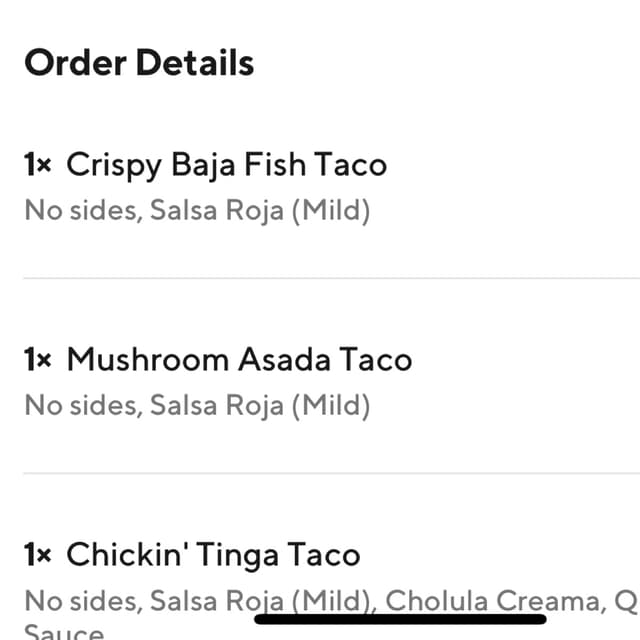Viewport: 640px width, 640px height.
Task: Click the cut-off 'Sauce' text at bottom
Action: (64, 631)
